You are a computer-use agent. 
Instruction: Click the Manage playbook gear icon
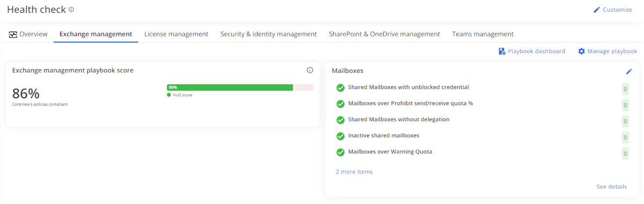tap(581, 51)
